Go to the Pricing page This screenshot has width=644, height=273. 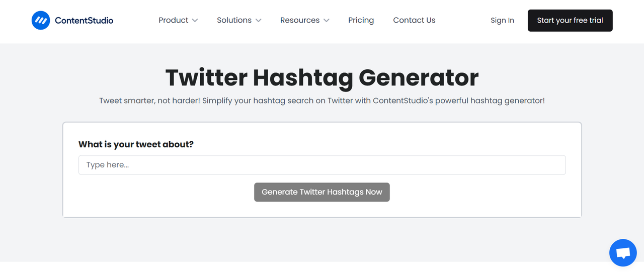361,21
